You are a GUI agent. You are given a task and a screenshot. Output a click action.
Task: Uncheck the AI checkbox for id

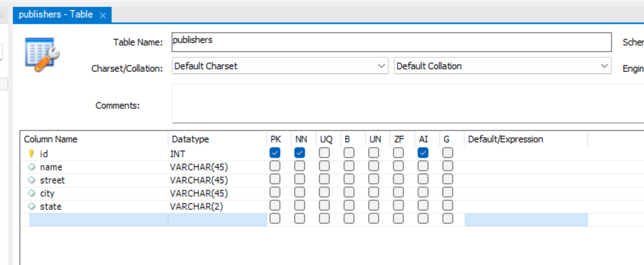point(422,153)
